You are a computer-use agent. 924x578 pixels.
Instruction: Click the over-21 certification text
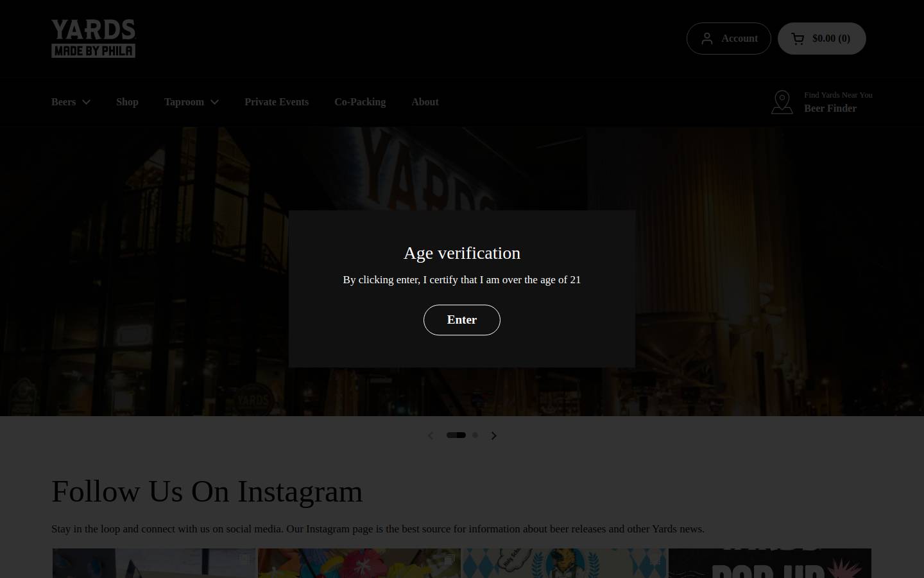(462, 280)
